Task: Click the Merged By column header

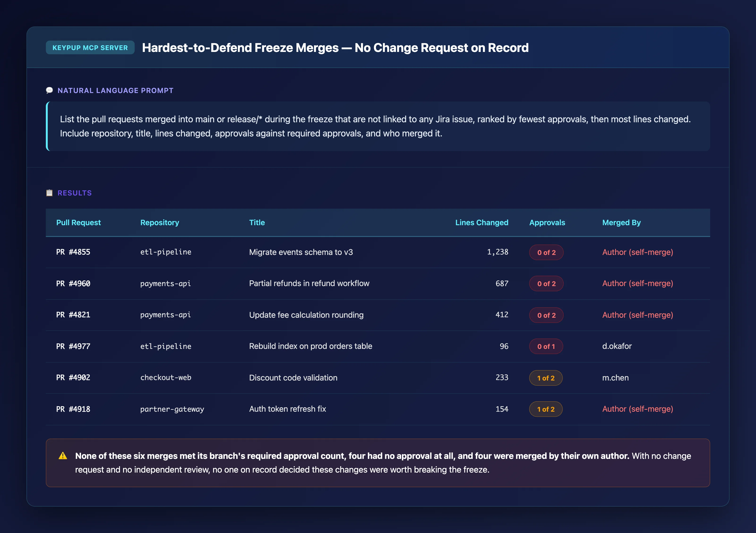Action: (621, 222)
